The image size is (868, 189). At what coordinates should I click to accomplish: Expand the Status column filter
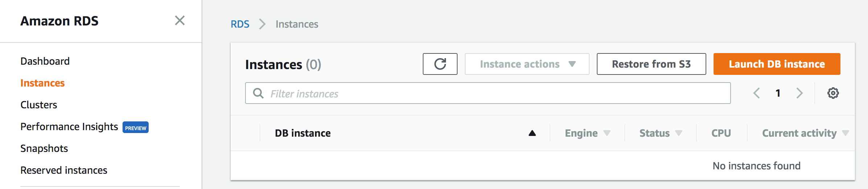point(679,133)
